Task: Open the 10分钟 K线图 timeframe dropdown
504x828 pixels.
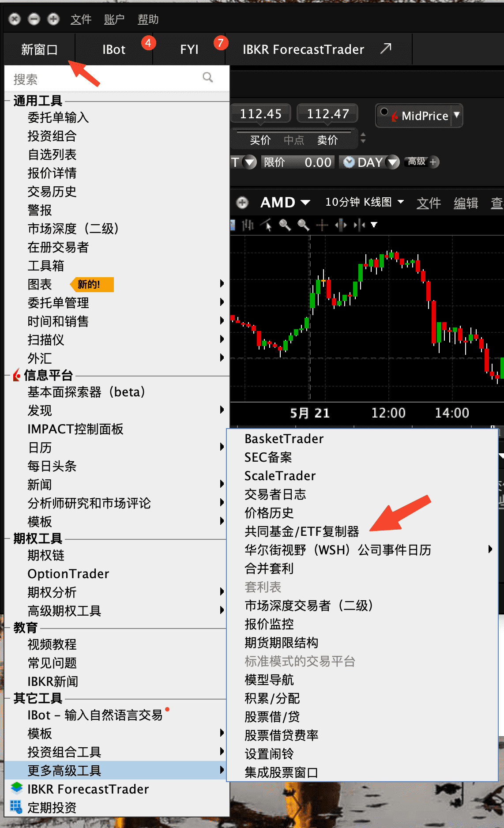Action: point(401,202)
